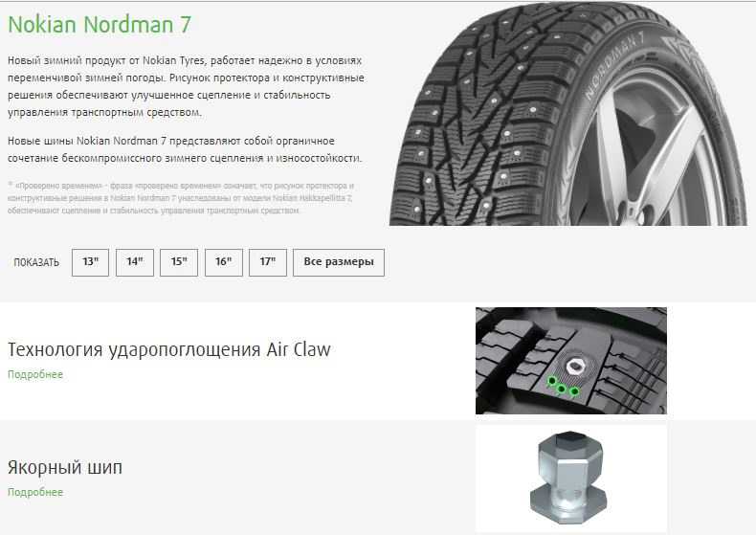Click the paragraph starting Новые шины Nokian Nordman 7

coord(185,149)
